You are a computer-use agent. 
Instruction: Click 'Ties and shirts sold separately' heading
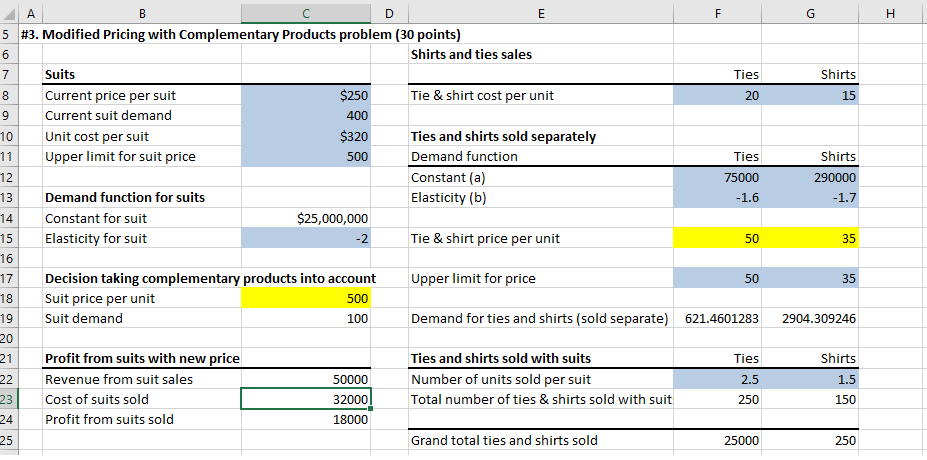503,137
